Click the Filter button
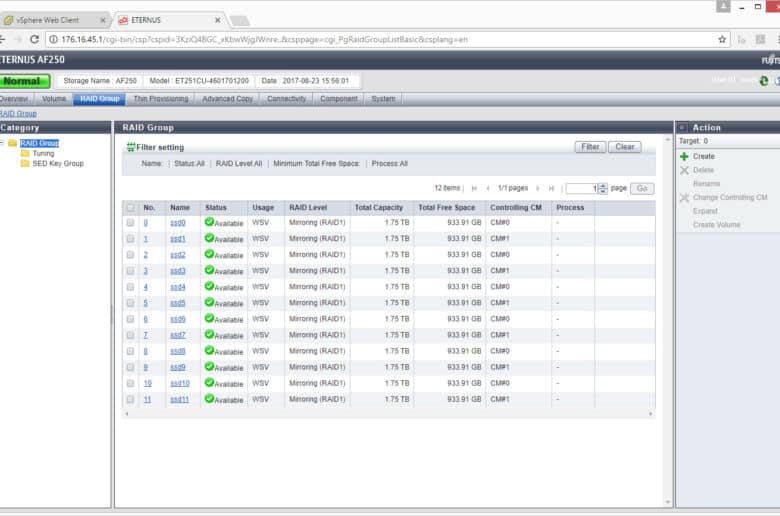This screenshot has height=516, width=780. 590,147
